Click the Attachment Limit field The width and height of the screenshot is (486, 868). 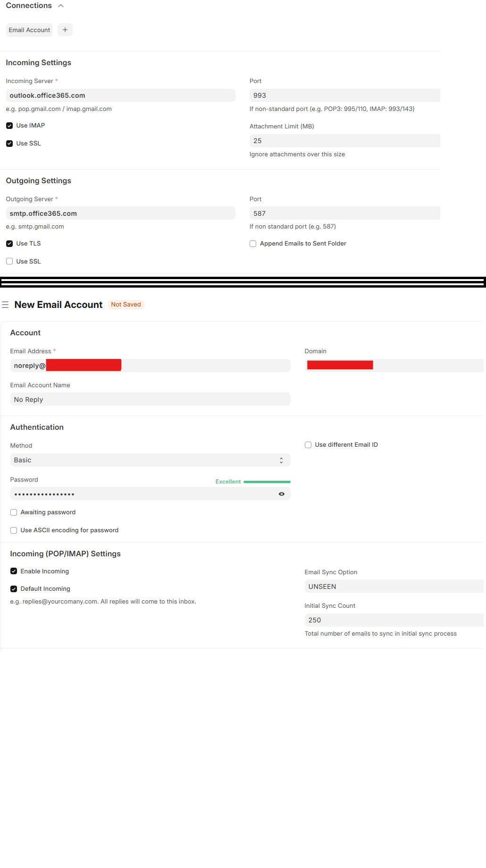pyautogui.click(x=344, y=141)
